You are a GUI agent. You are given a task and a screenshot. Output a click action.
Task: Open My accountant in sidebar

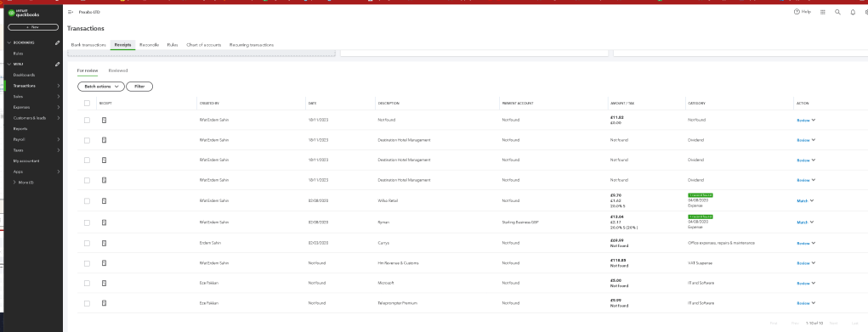click(x=26, y=161)
